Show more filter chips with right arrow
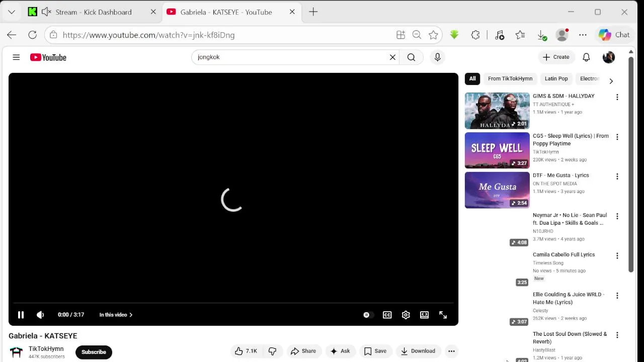This screenshot has height=362, width=644. (611, 81)
